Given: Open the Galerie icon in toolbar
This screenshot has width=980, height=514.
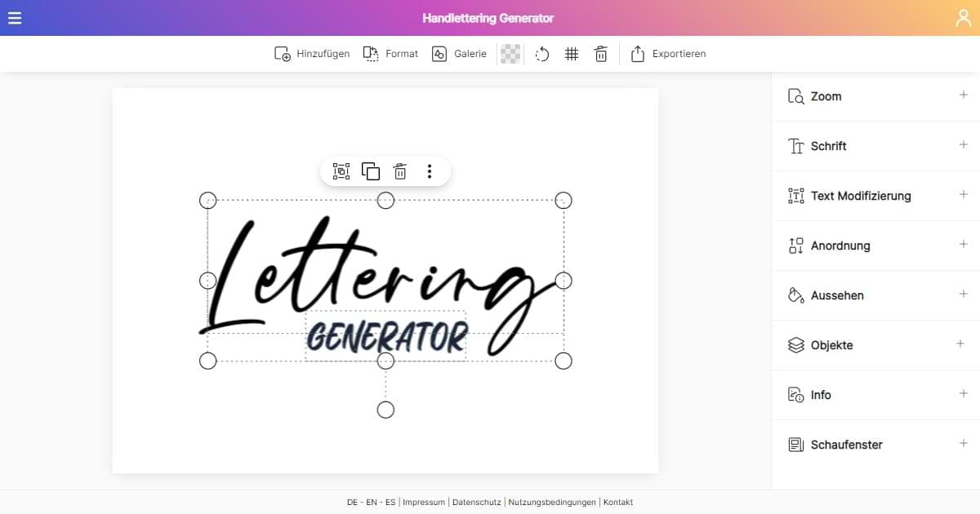Looking at the screenshot, I should click(439, 54).
